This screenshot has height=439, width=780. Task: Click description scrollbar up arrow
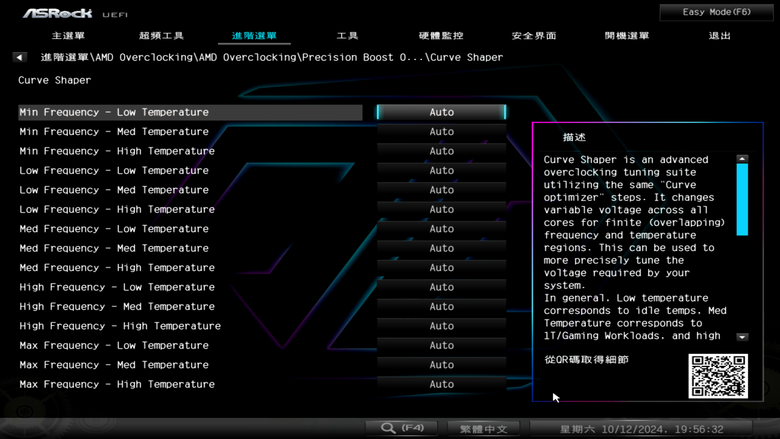point(742,159)
